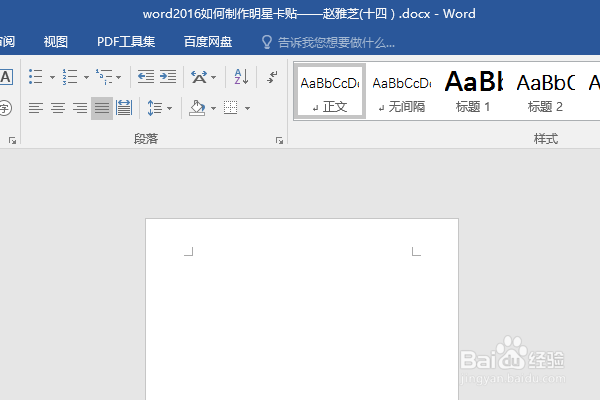Toggle justify alignment
The image size is (600, 400).
click(102, 108)
